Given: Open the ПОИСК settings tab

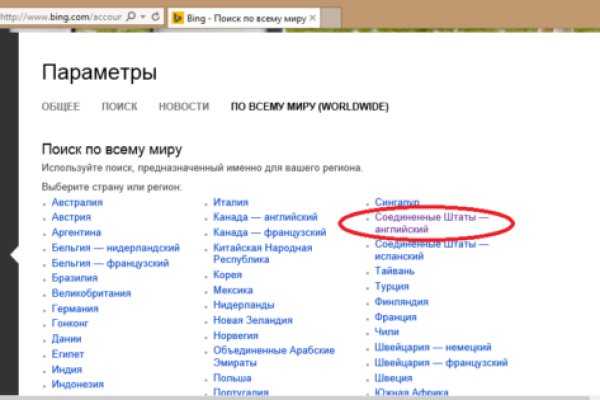Looking at the screenshot, I should pos(119,106).
